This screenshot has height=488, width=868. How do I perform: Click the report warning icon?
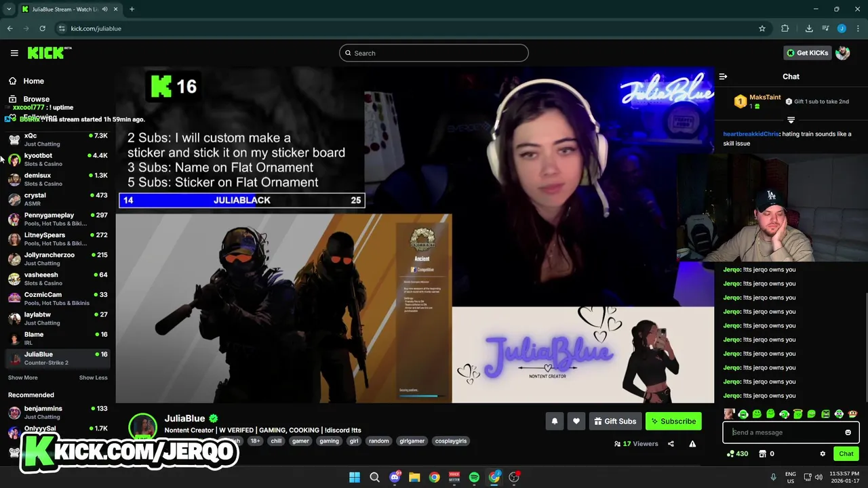pos(692,444)
